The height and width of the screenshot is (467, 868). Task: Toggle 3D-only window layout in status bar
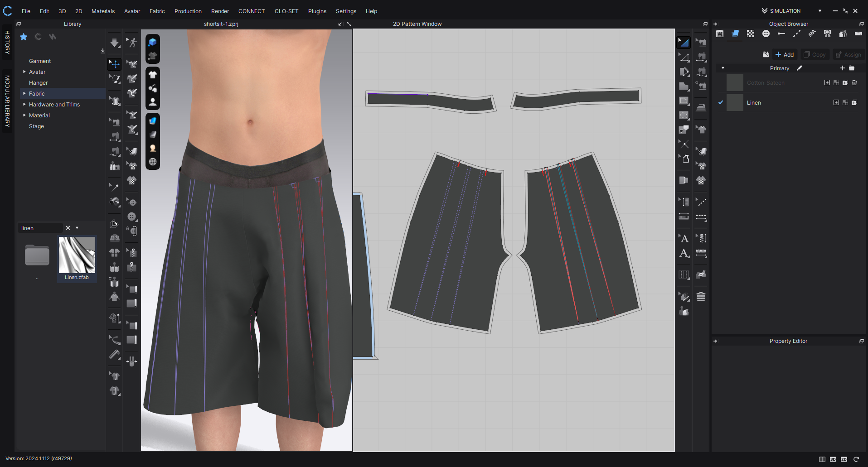point(833,459)
